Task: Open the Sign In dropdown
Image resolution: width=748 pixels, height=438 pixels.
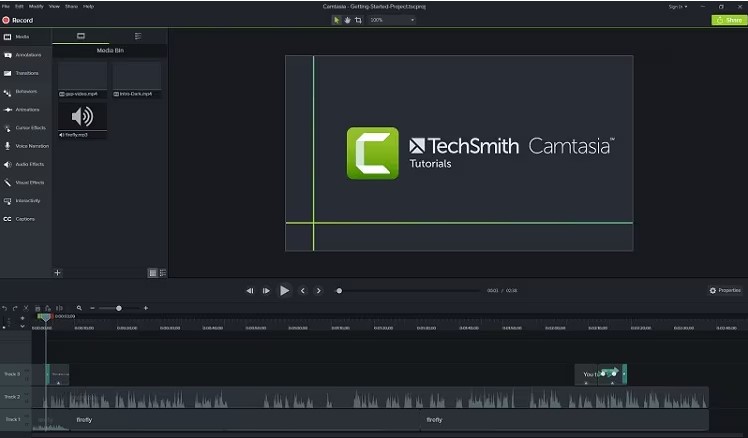Action: click(677, 7)
